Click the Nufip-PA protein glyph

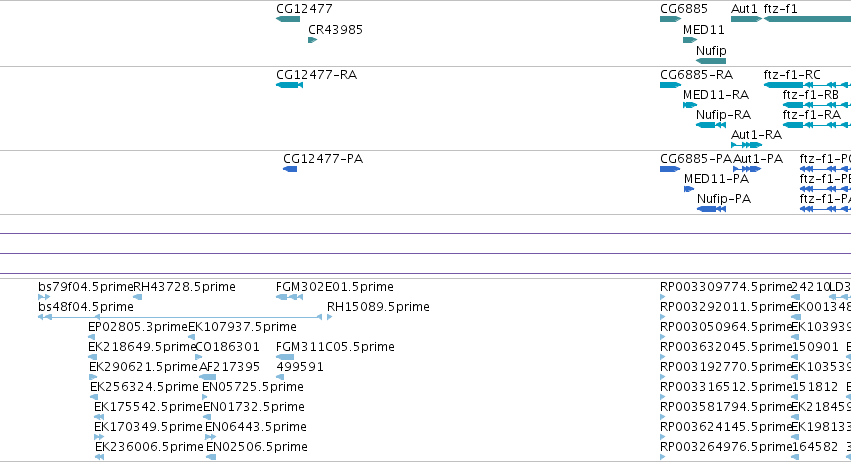pos(711,209)
